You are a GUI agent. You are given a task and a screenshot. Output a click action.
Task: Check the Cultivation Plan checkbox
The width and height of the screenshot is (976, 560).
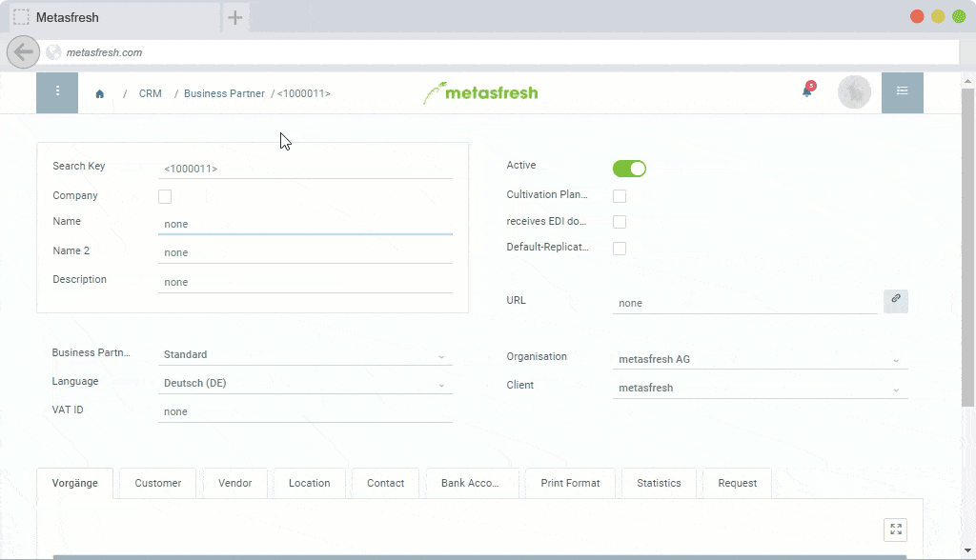pos(620,196)
